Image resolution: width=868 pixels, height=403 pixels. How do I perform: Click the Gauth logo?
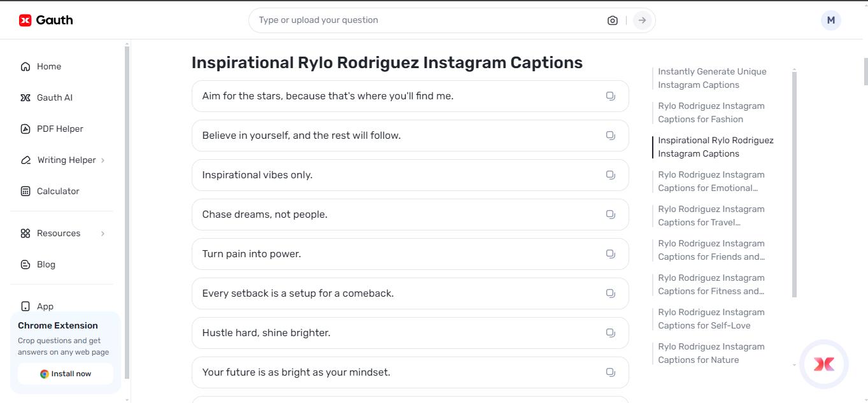tap(45, 19)
